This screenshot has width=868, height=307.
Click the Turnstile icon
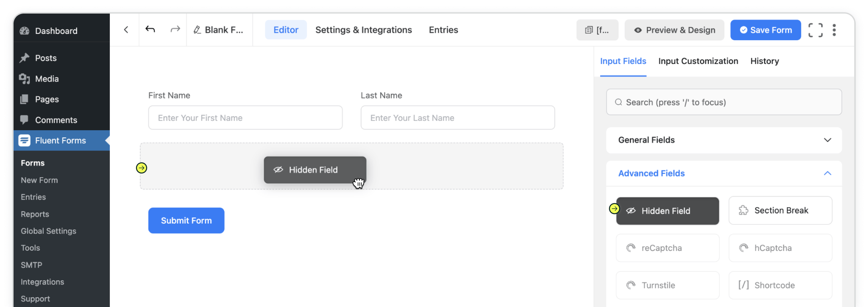(631, 285)
